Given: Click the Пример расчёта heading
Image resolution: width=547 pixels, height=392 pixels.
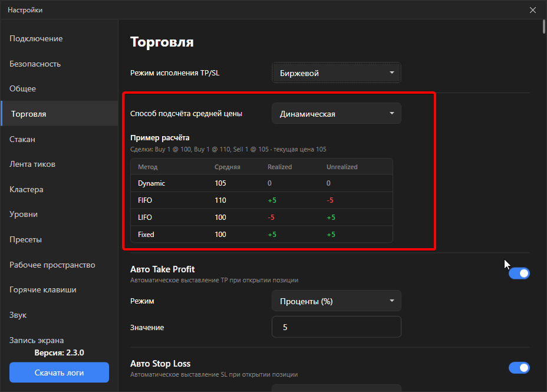Looking at the screenshot, I should (x=160, y=138).
